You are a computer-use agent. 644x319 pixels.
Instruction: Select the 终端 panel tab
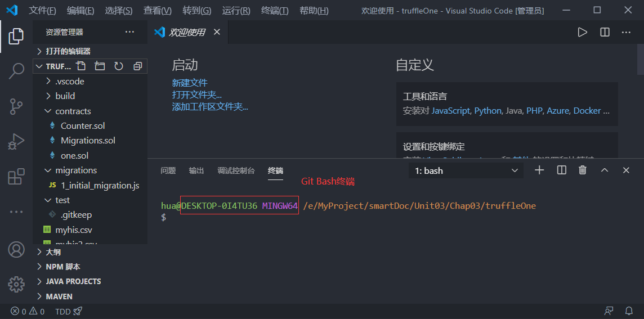pyautogui.click(x=276, y=170)
